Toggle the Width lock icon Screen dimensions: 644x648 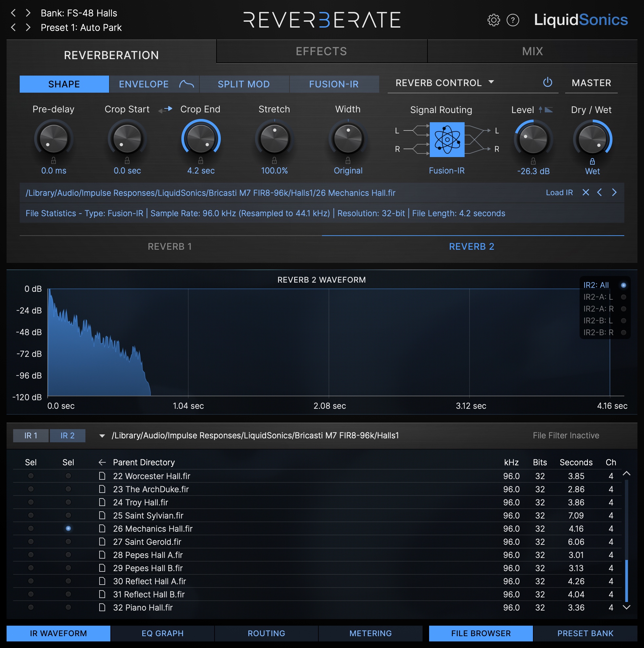[348, 161]
